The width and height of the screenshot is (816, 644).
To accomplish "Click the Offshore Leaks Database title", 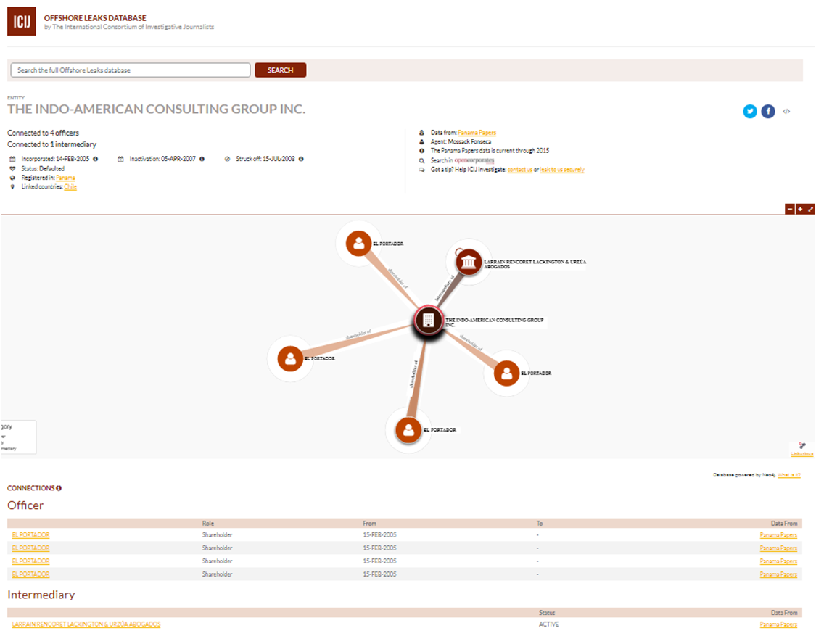I will tap(95, 17).
